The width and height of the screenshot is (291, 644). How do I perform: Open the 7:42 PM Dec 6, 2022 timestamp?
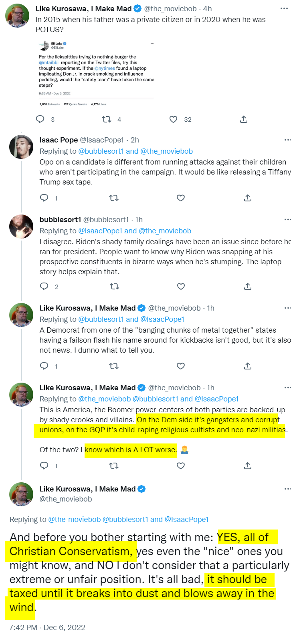click(x=47, y=627)
